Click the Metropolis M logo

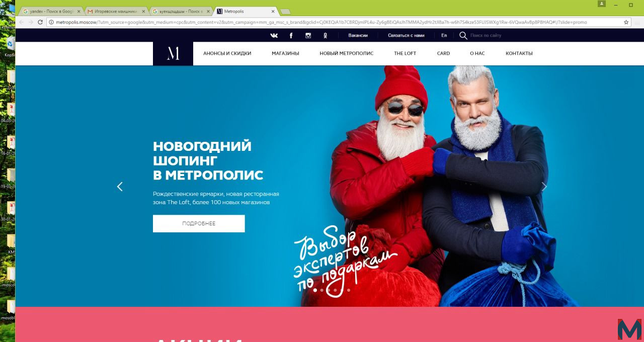pos(173,53)
